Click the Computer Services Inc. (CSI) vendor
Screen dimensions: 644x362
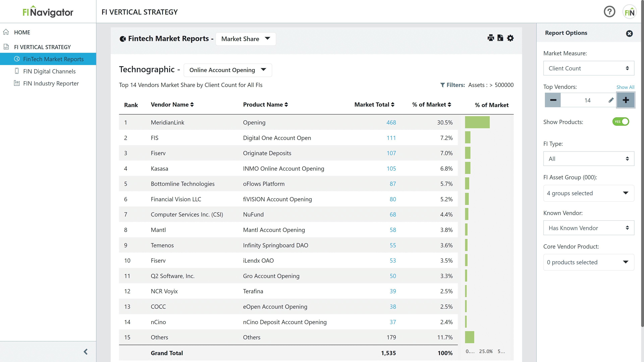click(x=187, y=215)
